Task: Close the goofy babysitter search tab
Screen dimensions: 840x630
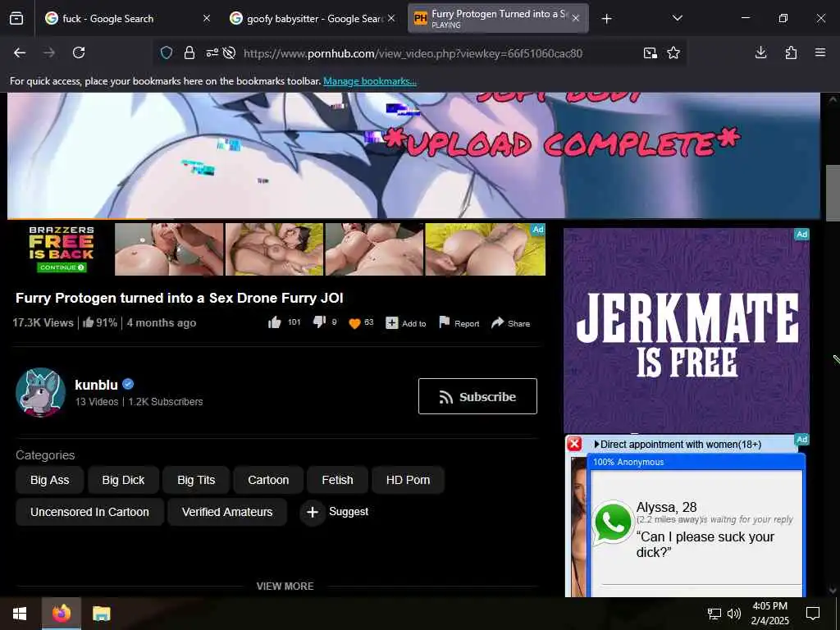Action: [x=391, y=18]
